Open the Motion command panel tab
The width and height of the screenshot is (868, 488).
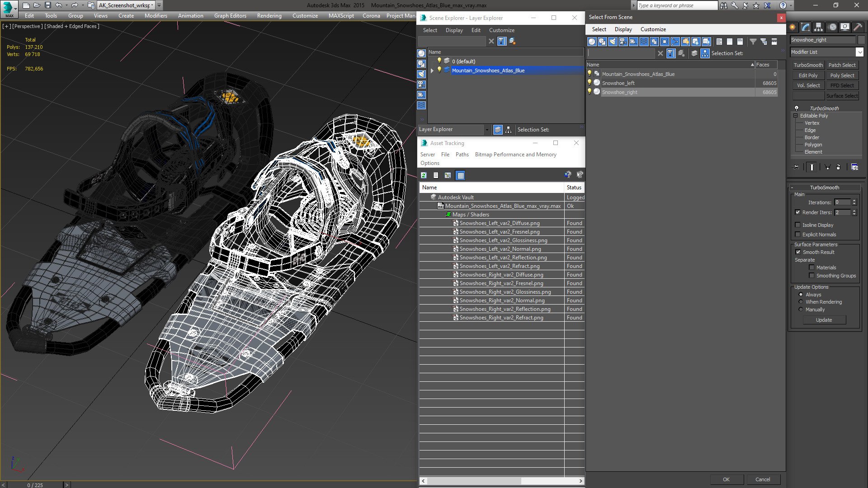[832, 27]
